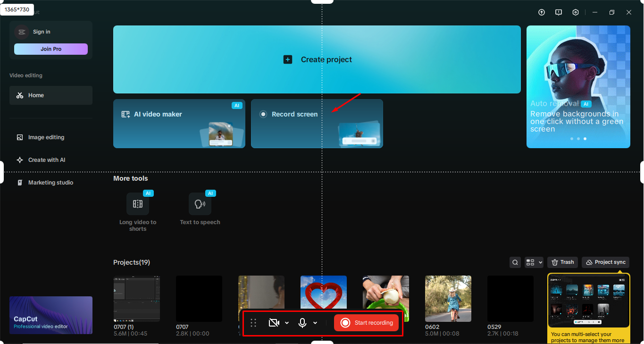Click the "More tools" heading
The width and height of the screenshot is (644, 344).
click(x=131, y=178)
